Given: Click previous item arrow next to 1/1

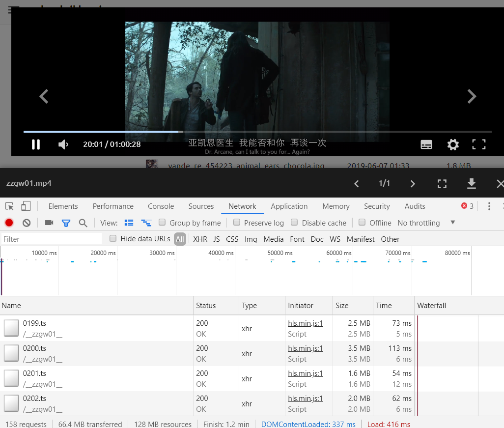Looking at the screenshot, I should pos(356,184).
